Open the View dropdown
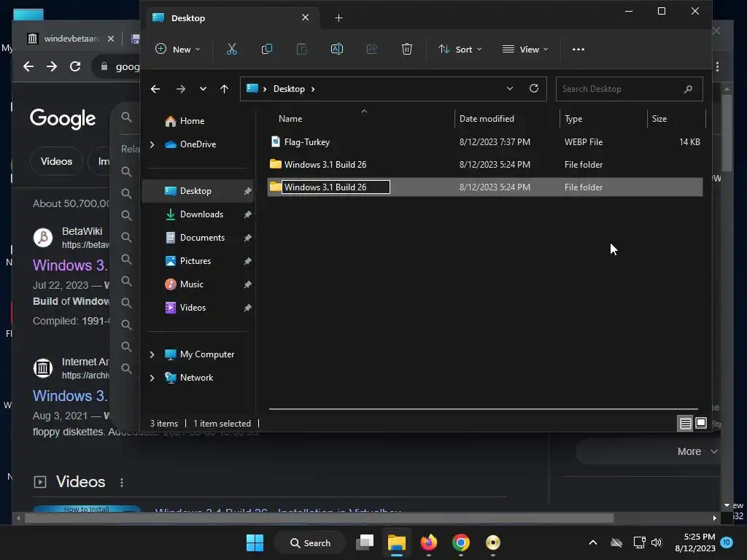Screen dimensions: 747x560 tap(525, 49)
